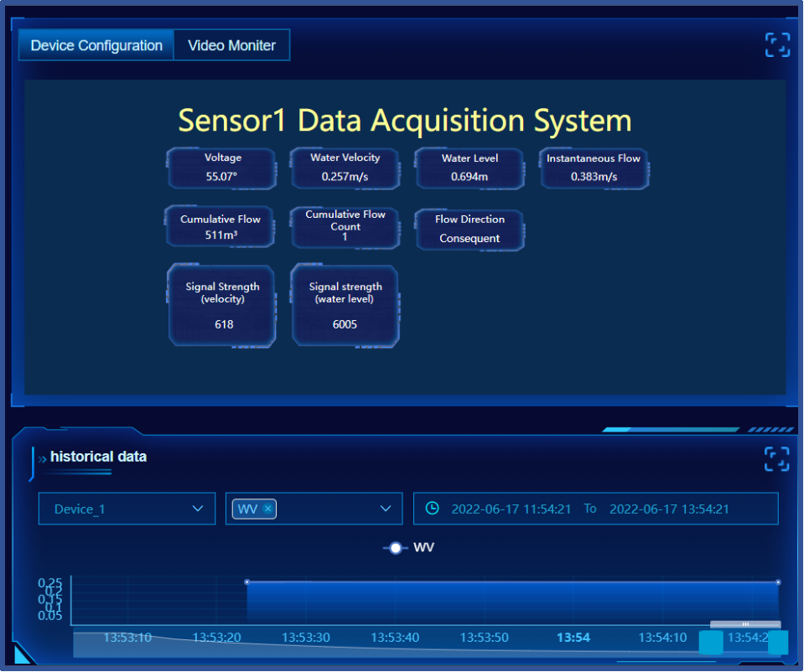Expand the parameter selection dropdown
The width and height of the screenshot is (804, 672).
(x=385, y=508)
